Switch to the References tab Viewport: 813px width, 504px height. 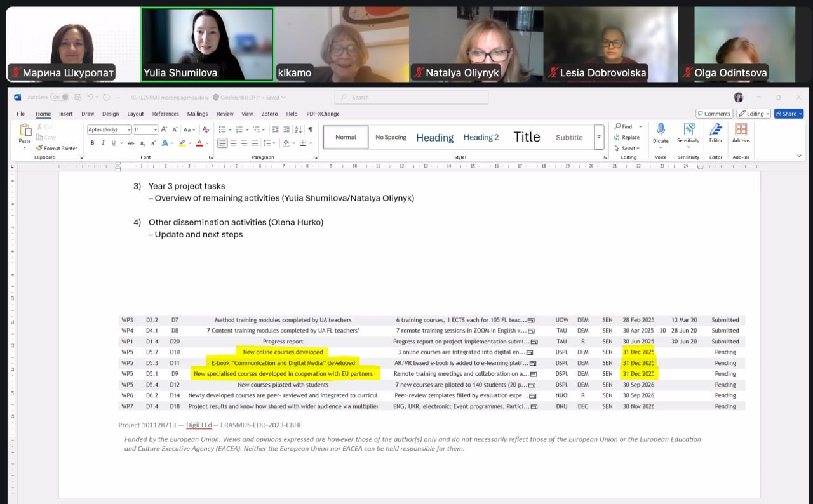165,114
